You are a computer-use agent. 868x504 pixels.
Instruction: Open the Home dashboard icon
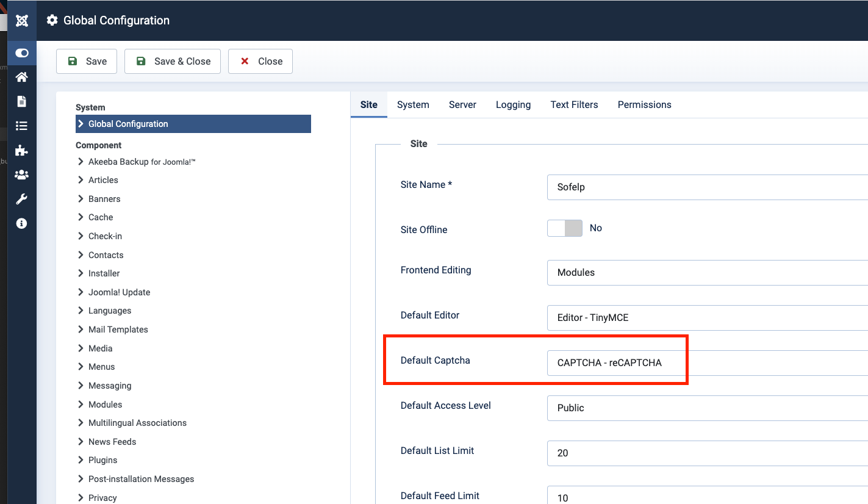pos(22,77)
